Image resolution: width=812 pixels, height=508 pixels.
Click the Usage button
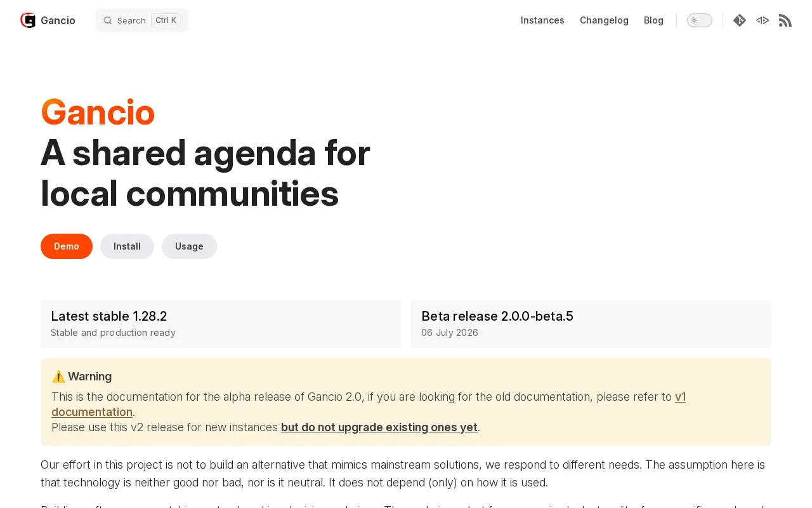(x=189, y=246)
